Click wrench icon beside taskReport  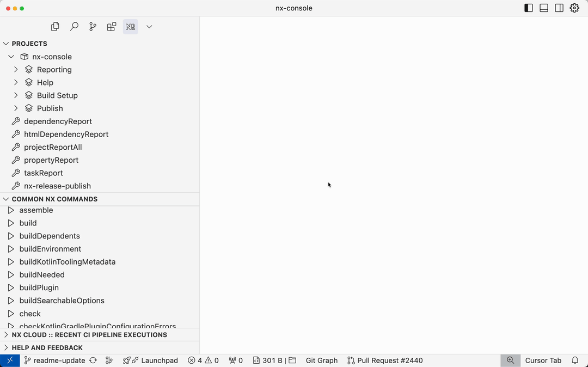(x=16, y=173)
